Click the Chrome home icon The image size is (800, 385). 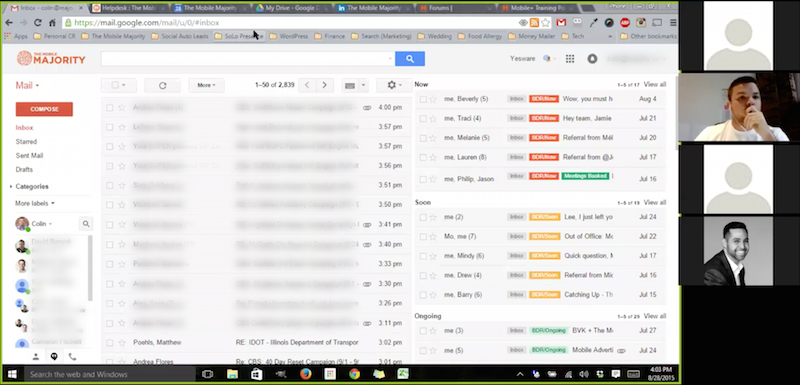pos(52,23)
